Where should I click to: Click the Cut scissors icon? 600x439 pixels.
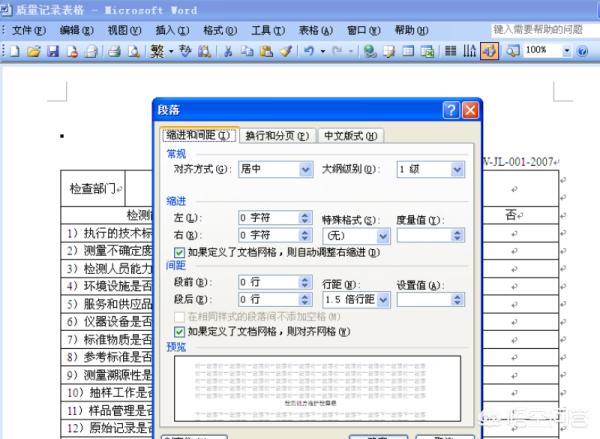coord(228,51)
